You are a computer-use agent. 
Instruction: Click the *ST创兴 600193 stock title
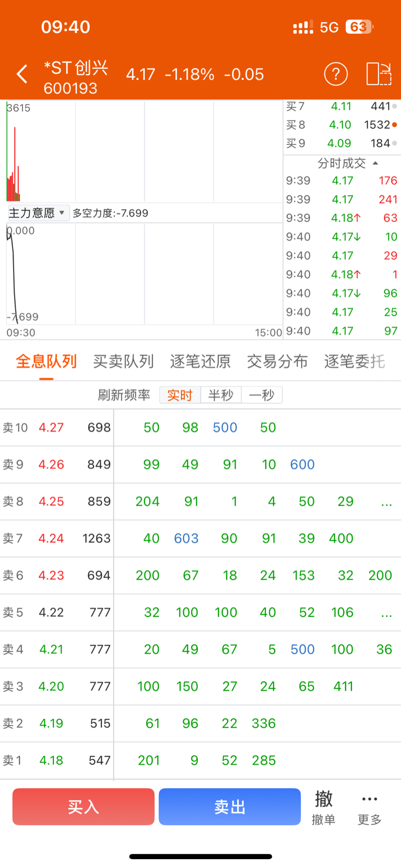(76, 77)
